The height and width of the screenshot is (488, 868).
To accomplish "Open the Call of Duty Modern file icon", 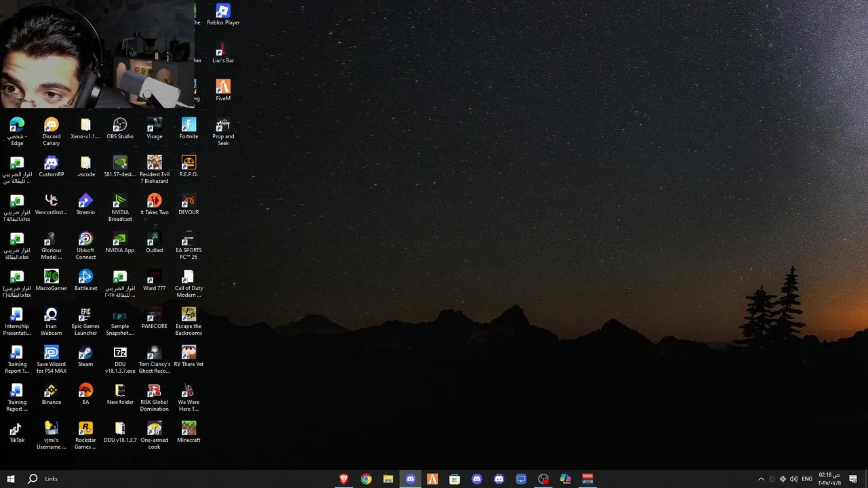I will [189, 284].
